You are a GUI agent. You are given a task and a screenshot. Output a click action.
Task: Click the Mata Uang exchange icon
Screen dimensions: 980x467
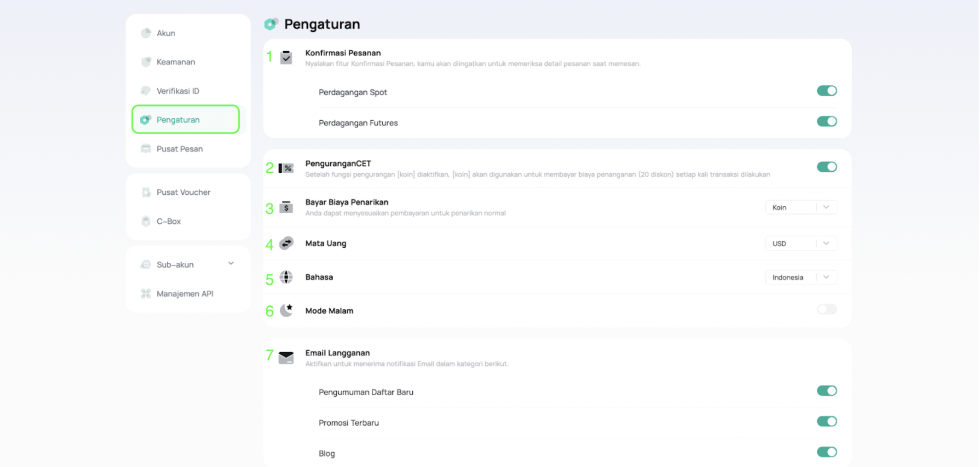coord(286,243)
